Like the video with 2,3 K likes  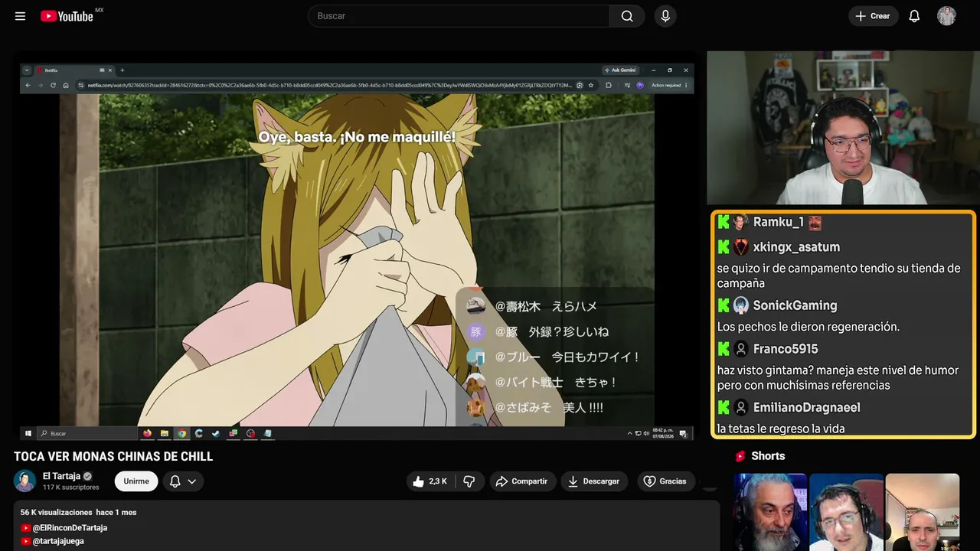(430, 481)
